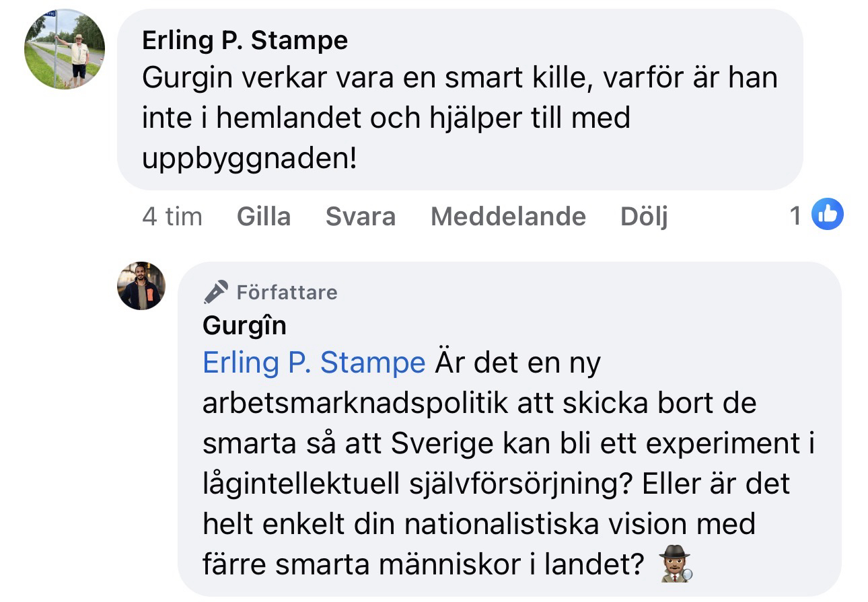Open the '4 tim' timestamp link

pos(172,217)
